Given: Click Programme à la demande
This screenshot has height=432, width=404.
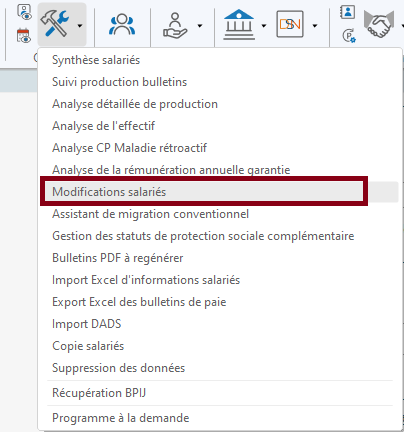Looking at the screenshot, I should [x=121, y=418].
